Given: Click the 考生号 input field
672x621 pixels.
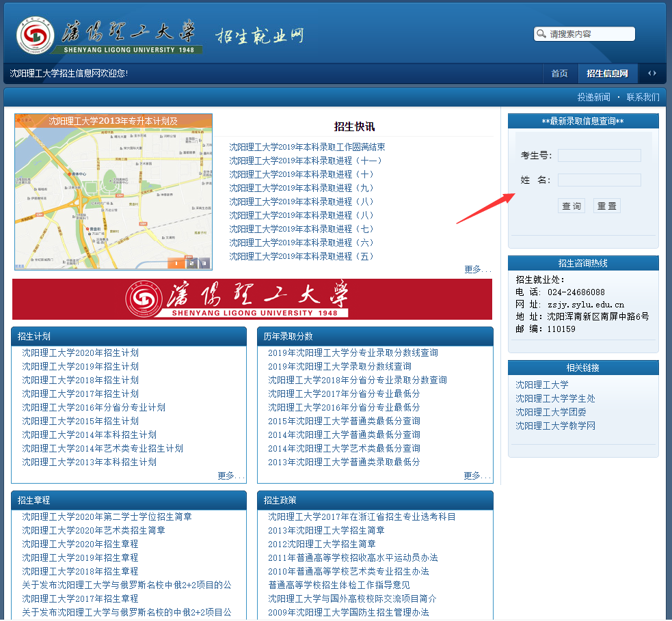Looking at the screenshot, I should [x=599, y=156].
